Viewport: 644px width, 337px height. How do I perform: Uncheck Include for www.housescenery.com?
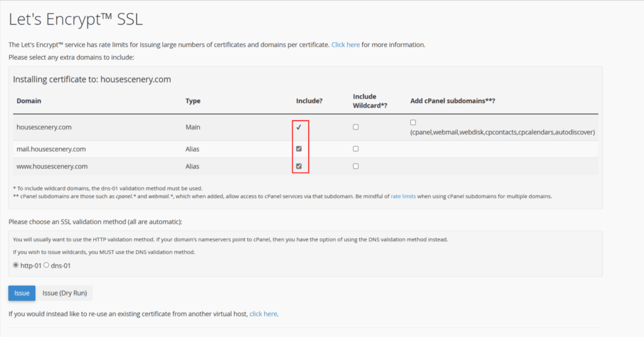coord(299,167)
